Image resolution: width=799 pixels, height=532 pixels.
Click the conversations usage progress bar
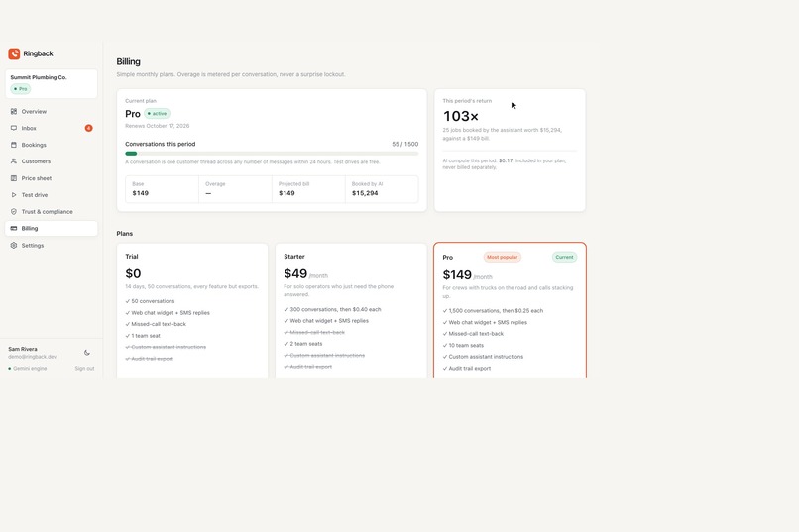272,154
